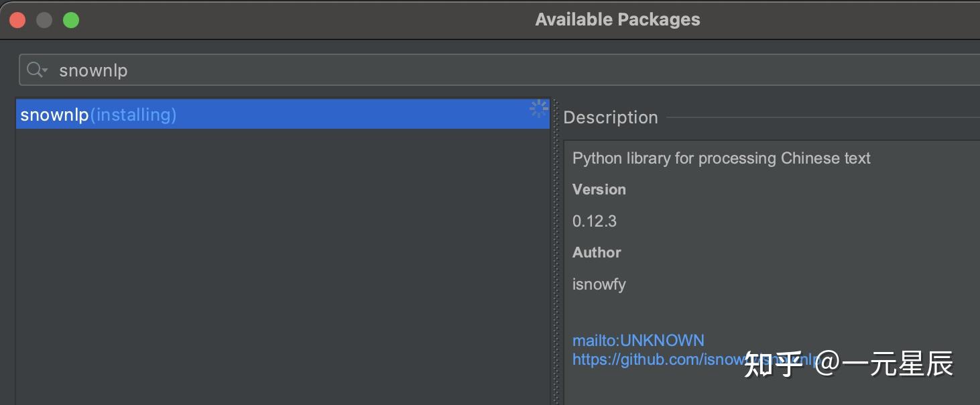Screen dimensions: 980x405
Task: Click the Description section header
Action: 611,117
